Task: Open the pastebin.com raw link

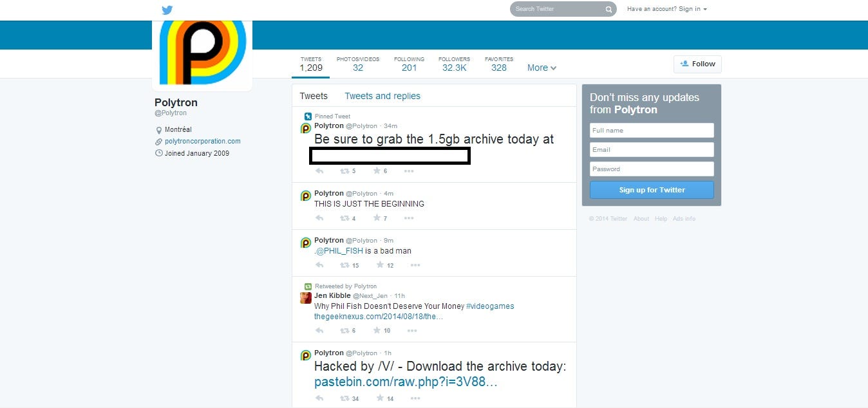Action: pos(406,382)
